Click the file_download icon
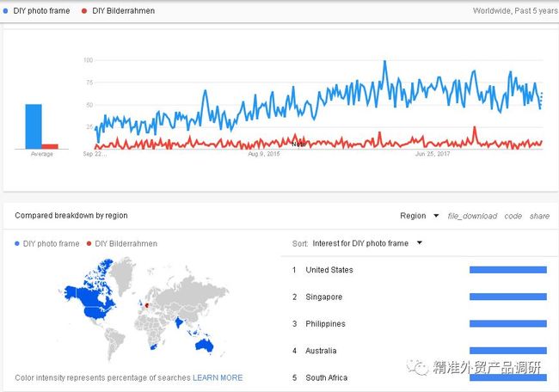 click(x=472, y=216)
